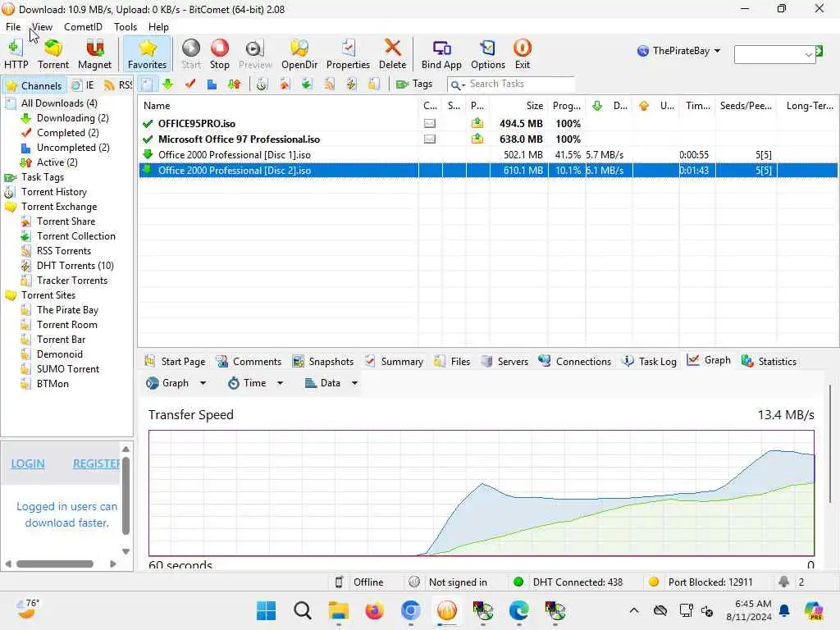Open a torrent with the Torrent button
Viewport: 840px width, 630px height.
pyautogui.click(x=53, y=54)
